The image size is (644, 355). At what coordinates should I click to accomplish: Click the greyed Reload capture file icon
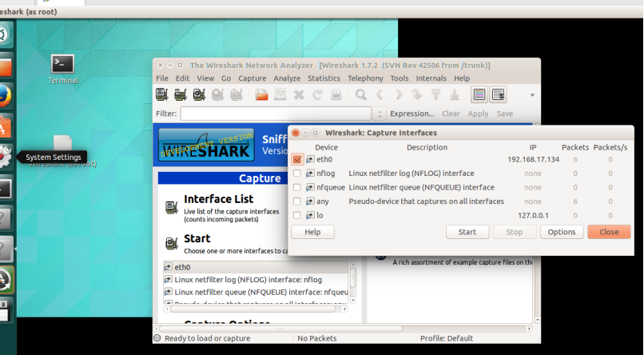point(317,95)
